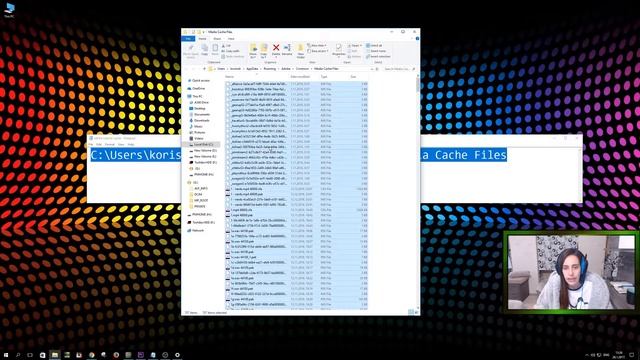Open the Copy to dropdown
The height and width of the screenshot is (360, 640).
pos(264,51)
